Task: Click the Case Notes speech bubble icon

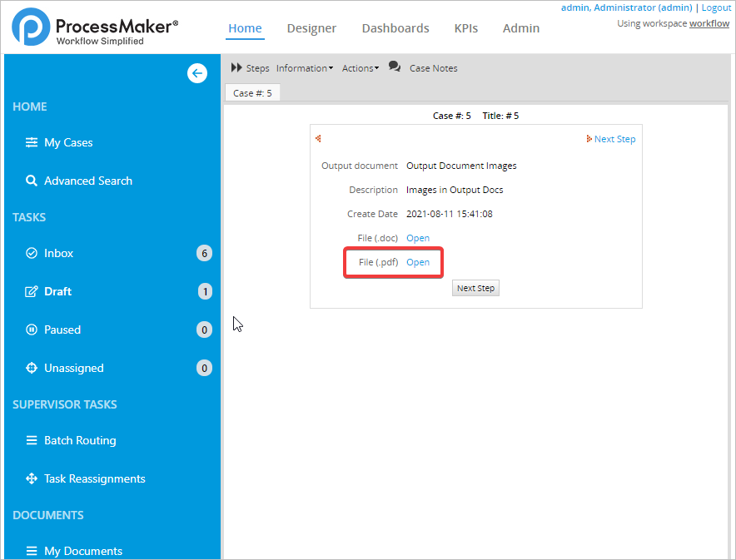Action: click(x=395, y=67)
